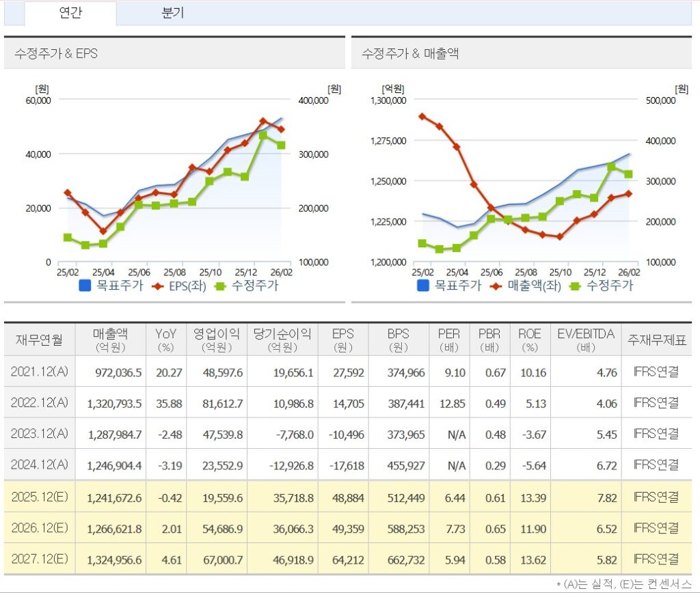Toggle the 매출액(좌) legend diamond marker
This screenshot has height=593, width=700.
click(496, 286)
